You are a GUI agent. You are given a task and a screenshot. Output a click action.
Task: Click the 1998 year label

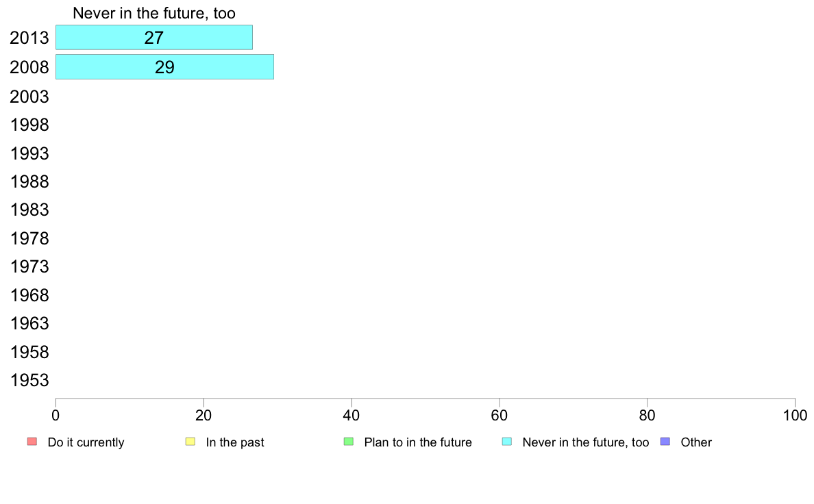[29, 125]
